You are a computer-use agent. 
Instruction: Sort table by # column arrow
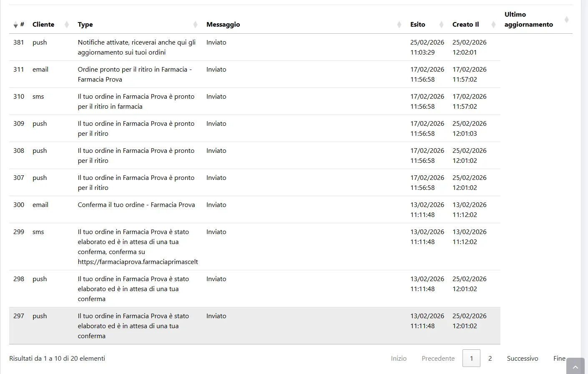(15, 25)
